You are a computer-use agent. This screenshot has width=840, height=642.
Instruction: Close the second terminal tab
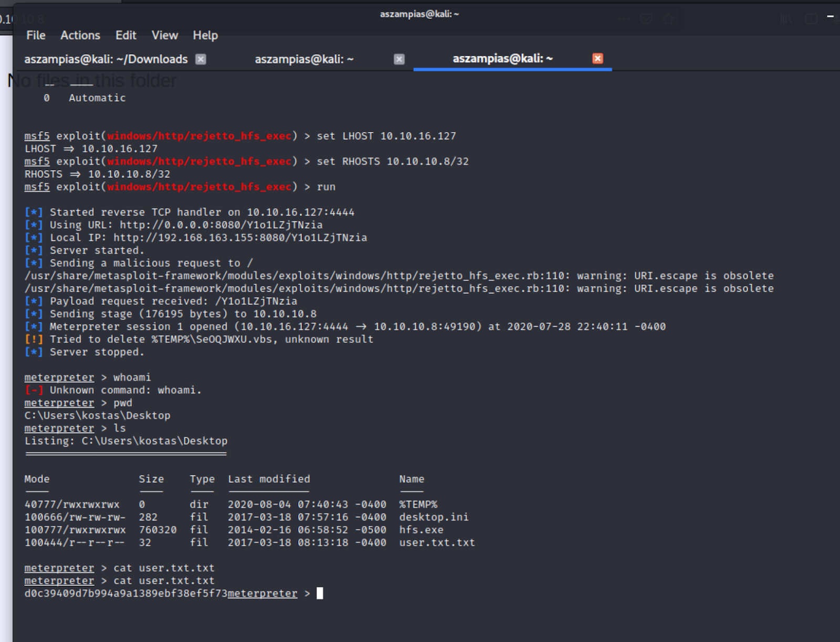click(399, 59)
